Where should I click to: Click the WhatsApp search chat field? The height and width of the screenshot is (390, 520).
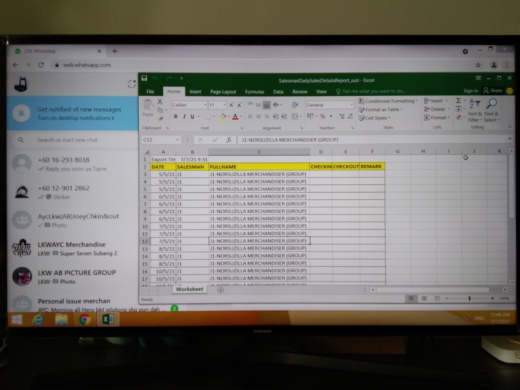77,140
